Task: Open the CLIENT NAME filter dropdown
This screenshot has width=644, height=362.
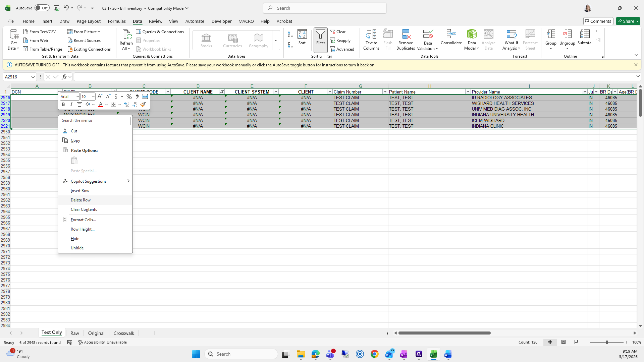Action: [222, 92]
